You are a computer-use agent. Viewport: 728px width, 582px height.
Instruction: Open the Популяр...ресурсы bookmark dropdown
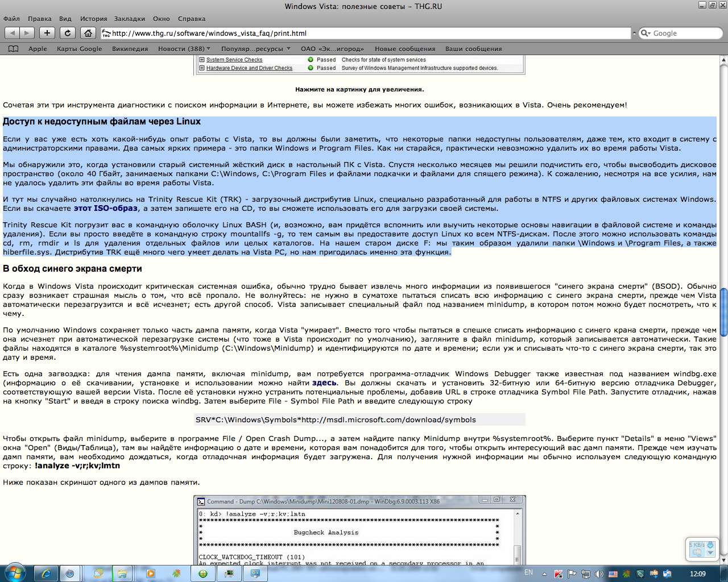click(x=256, y=49)
